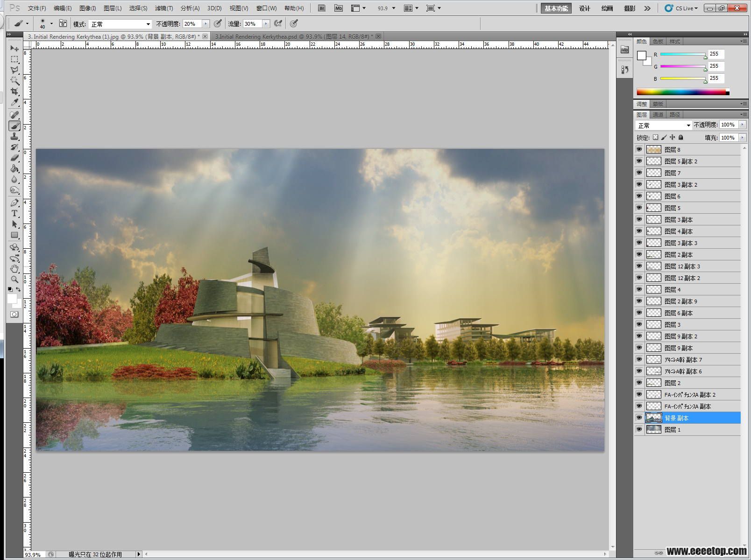This screenshot has height=560, width=751.
Task: Switch to the 色板 swatches tab
Action: click(658, 42)
